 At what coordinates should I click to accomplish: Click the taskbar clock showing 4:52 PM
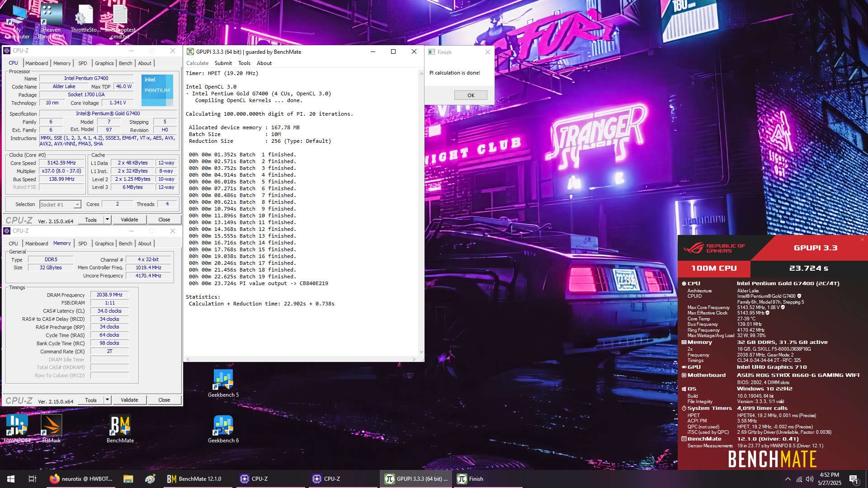tap(829, 479)
